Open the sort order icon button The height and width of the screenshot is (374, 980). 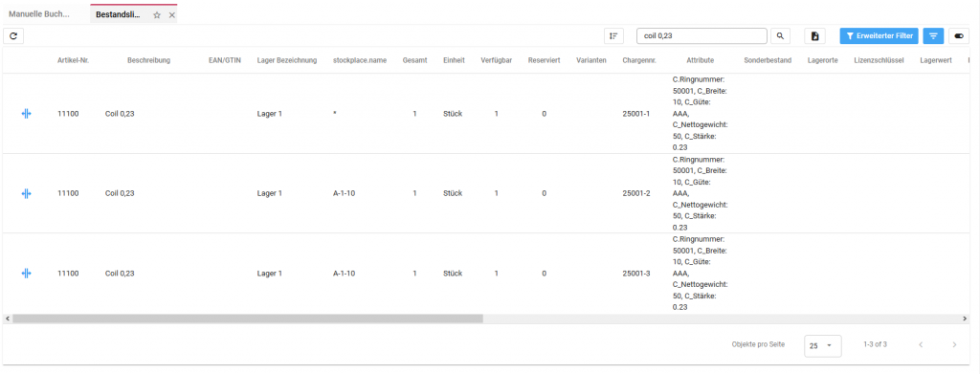[x=614, y=36]
